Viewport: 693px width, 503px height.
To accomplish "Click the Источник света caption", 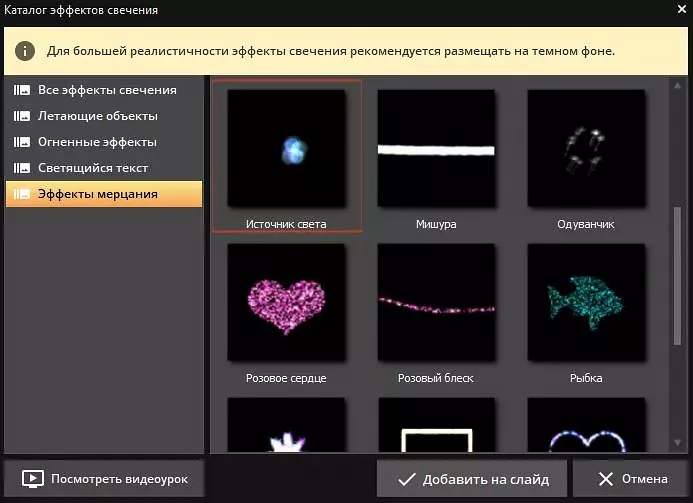I will coord(286,224).
